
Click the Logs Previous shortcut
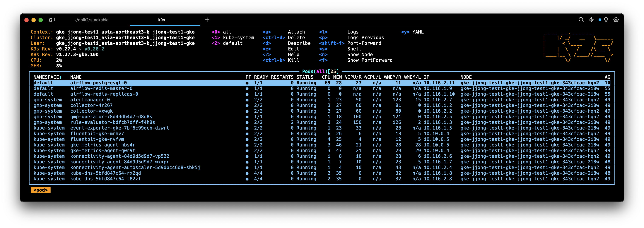tap(365, 38)
